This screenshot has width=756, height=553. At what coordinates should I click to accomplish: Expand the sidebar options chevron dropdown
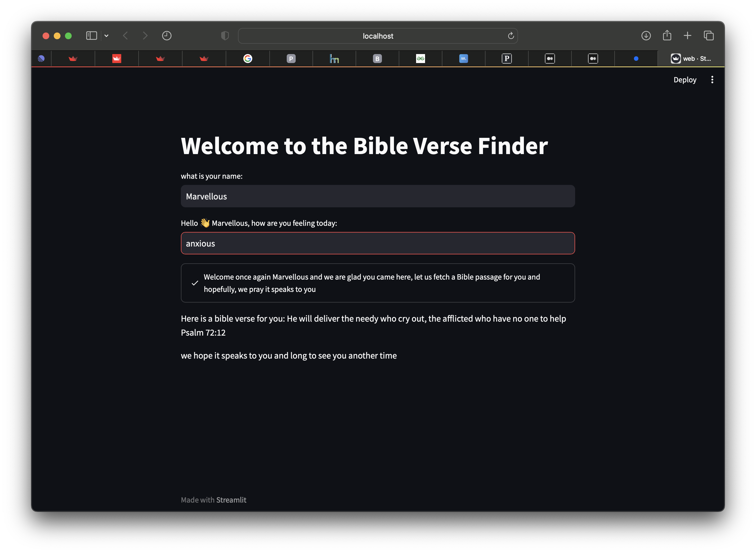click(x=106, y=36)
